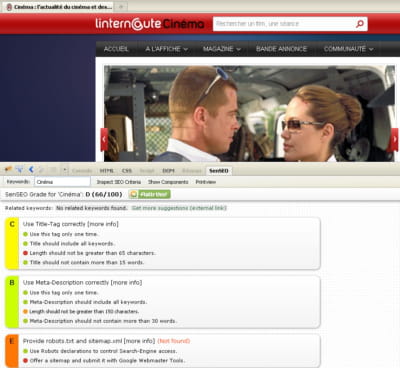
Task: Click the green Flattr this button
Action: (150, 194)
